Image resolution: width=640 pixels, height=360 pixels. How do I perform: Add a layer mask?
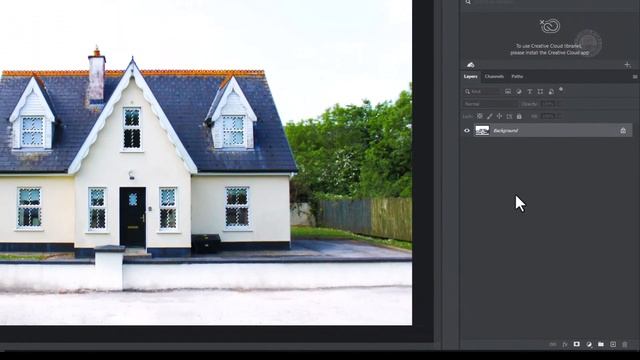pos(577,344)
